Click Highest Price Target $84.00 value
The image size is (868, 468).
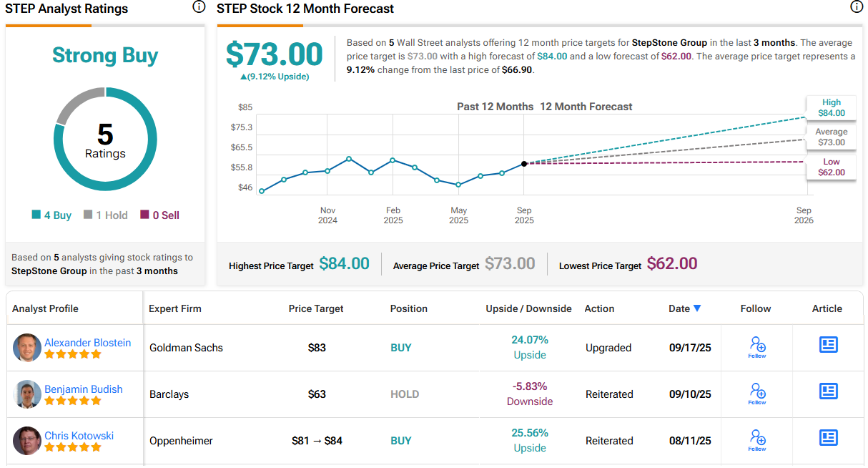point(344,263)
